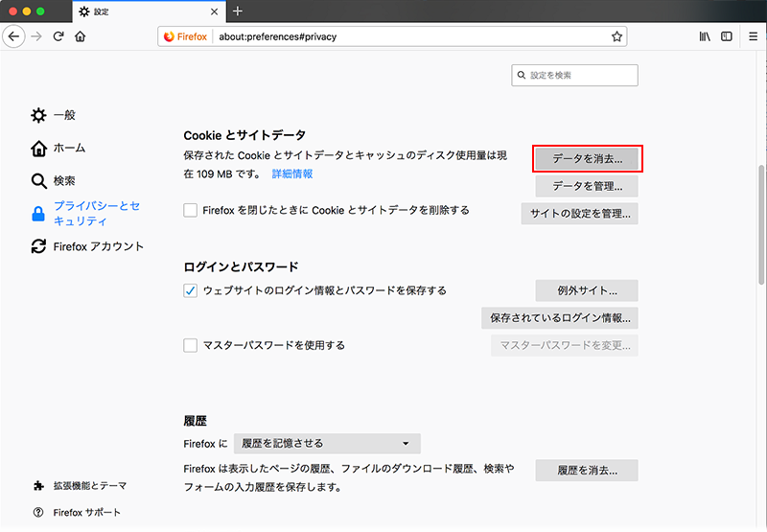Select the 設定 browser tab
The height and width of the screenshot is (532, 767).
pyautogui.click(x=149, y=12)
